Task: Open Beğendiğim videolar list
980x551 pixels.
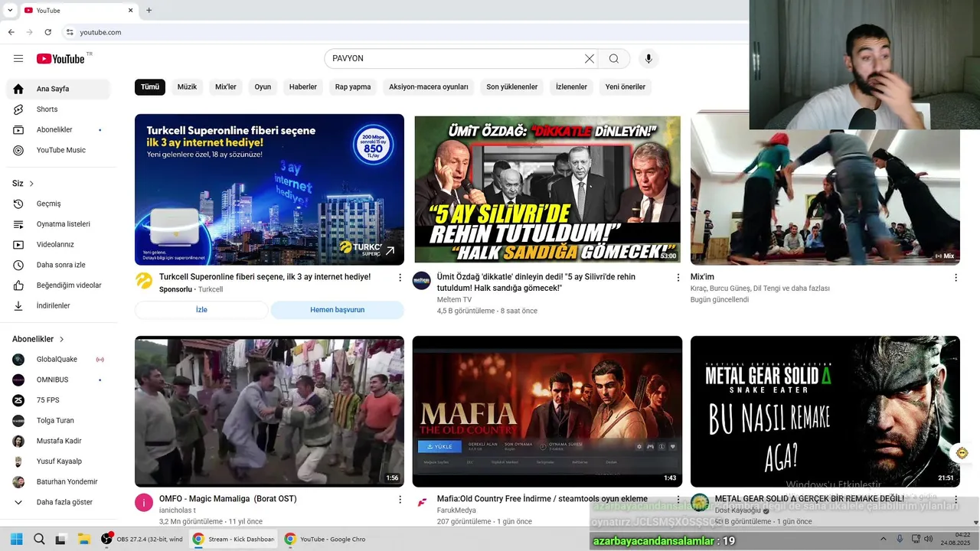Action: point(58,285)
